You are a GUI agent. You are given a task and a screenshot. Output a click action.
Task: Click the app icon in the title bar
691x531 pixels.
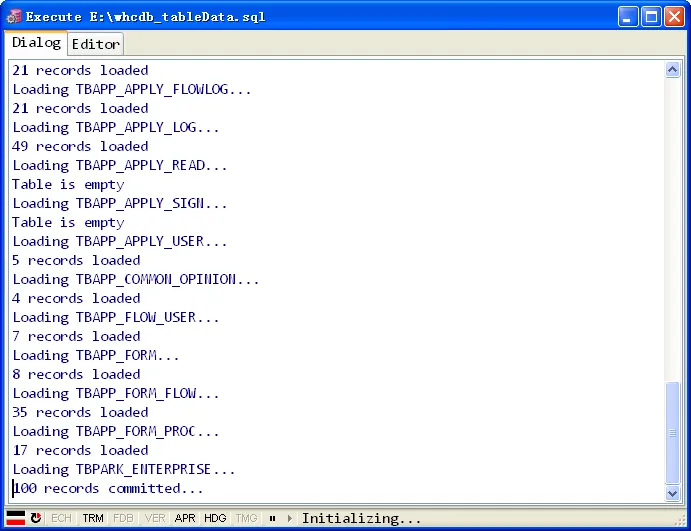(x=14, y=16)
